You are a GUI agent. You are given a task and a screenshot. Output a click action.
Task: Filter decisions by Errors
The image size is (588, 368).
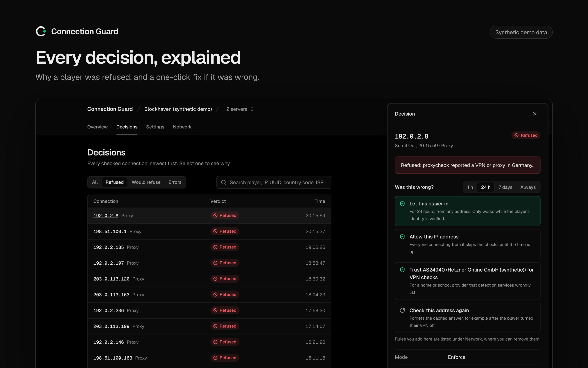point(175,182)
